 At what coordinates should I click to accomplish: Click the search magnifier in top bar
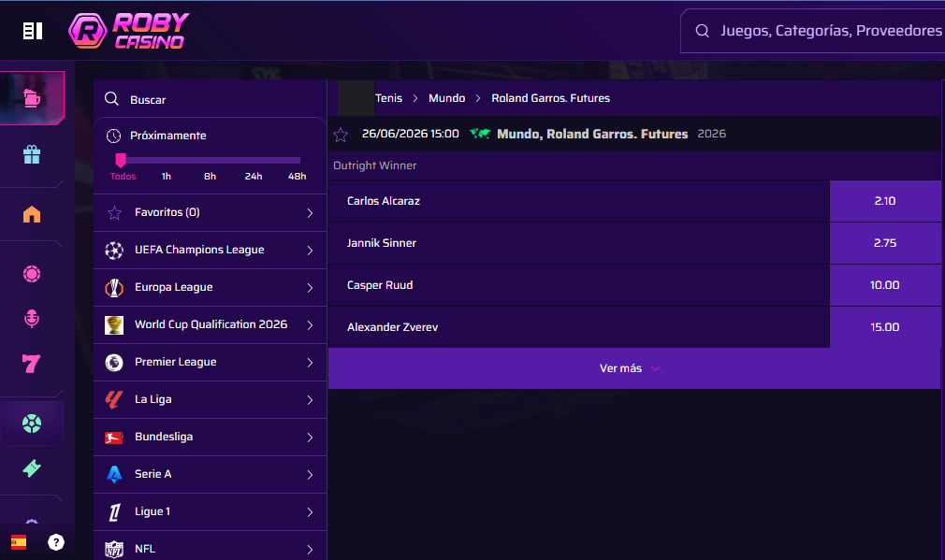[x=702, y=31]
